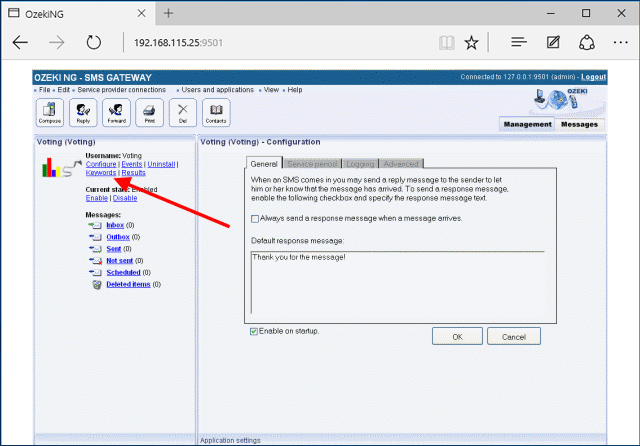The image size is (640, 446).
Task: Add page to favorites star
Action: (x=471, y=42)
